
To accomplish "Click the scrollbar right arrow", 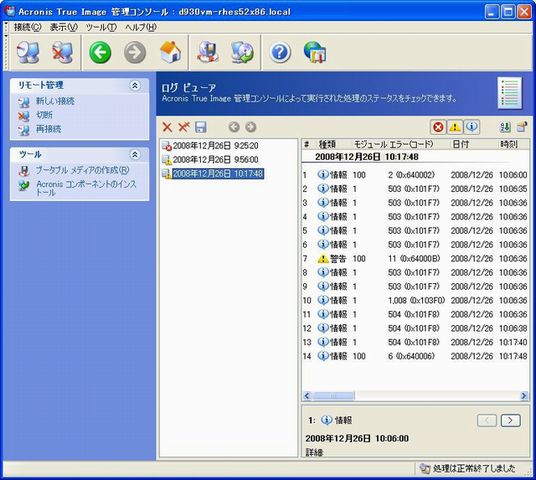I will coord(524,396).
